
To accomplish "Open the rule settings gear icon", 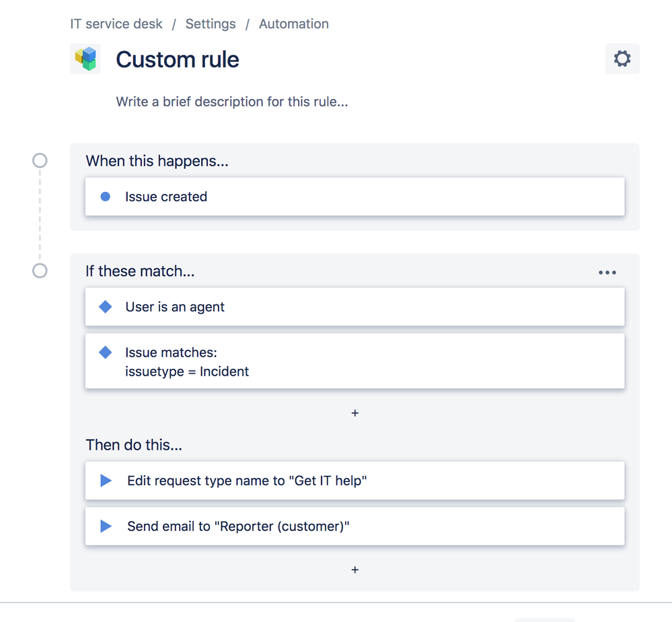I will (x=622, y=59).
